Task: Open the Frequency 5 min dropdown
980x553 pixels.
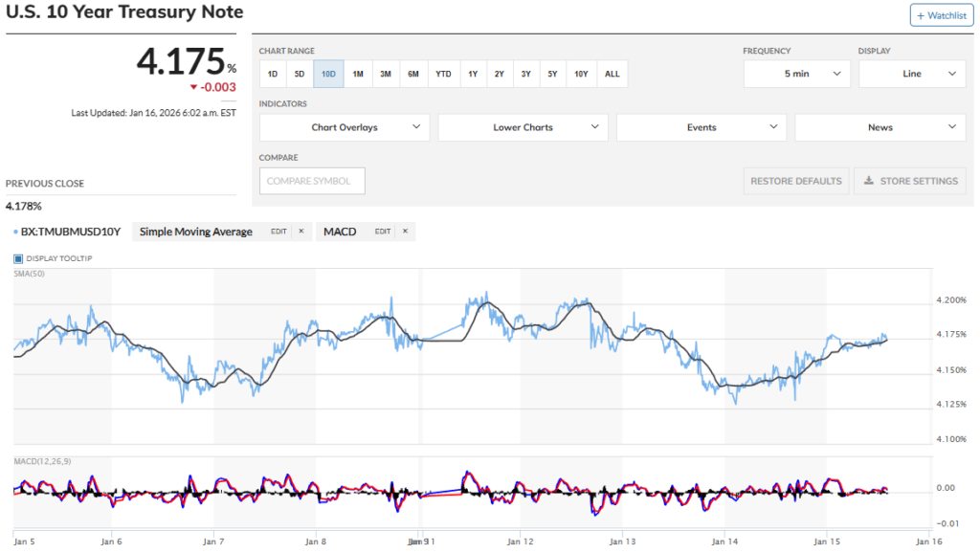Action: pyautogui.click(x=796, y=74)
